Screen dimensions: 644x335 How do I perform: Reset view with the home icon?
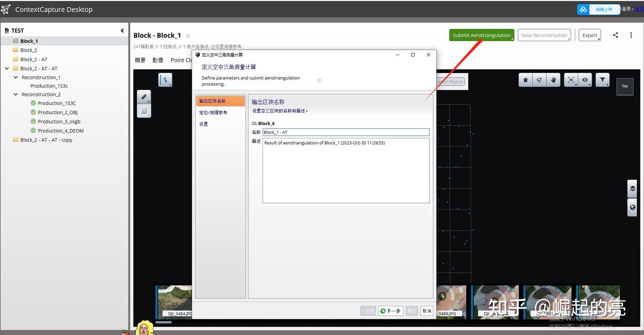tap(525, 80)
